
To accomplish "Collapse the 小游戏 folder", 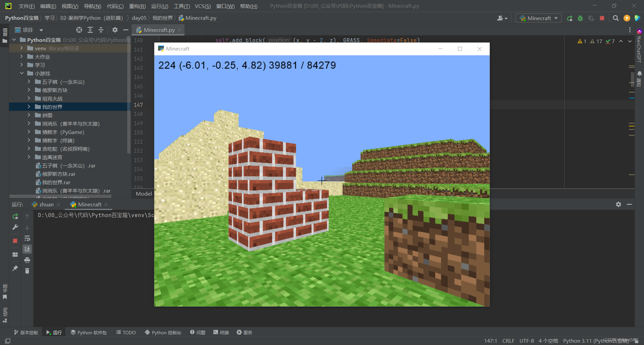I will pyautogui.click(x=21, y=73).
